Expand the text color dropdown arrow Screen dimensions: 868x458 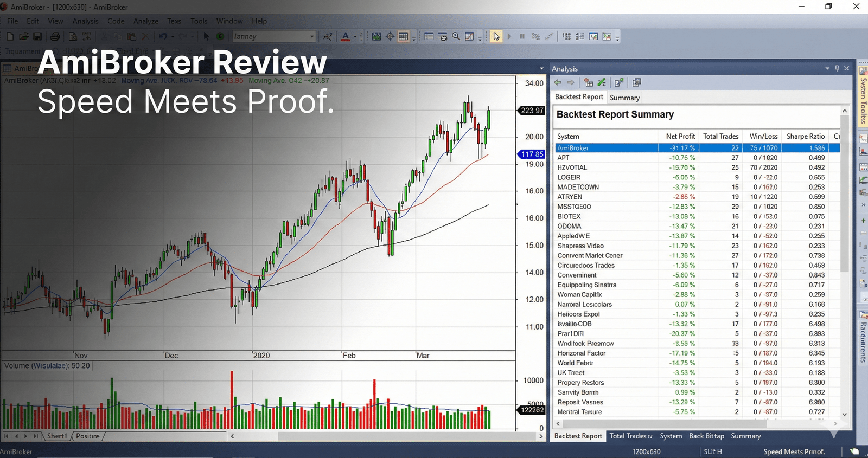tap(355, 36)
